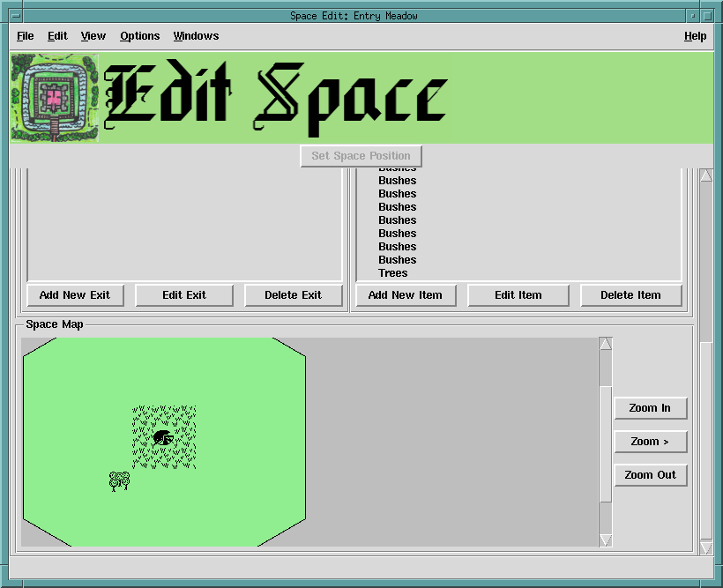
Task: Click the Edit Item button
Action: click(x=518, y=295)
